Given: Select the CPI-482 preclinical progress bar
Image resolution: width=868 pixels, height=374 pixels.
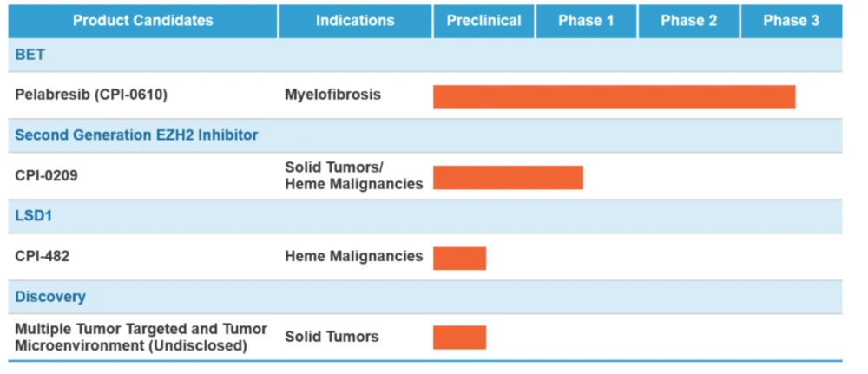Looking at the screenshot, I should click(x=459, y=258).
